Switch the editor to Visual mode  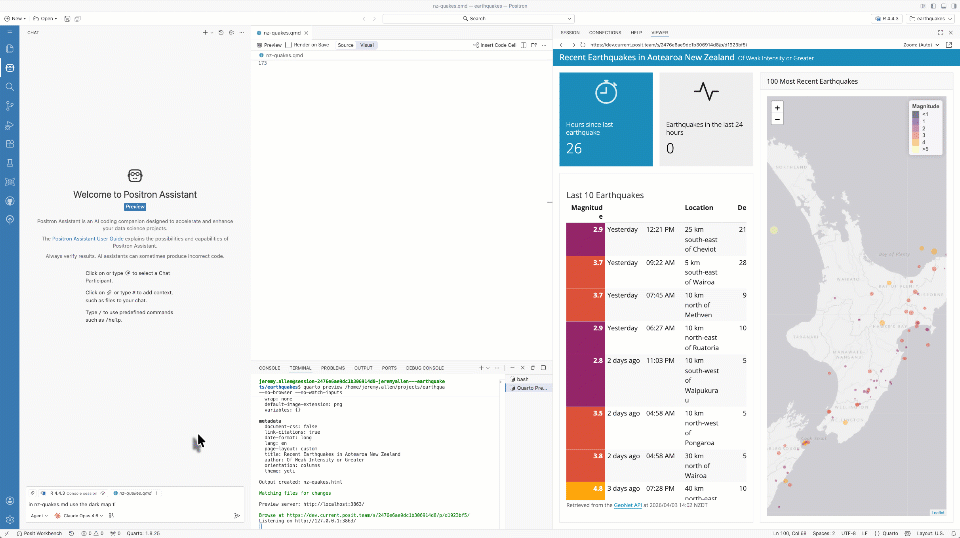(x=366, y=45)
